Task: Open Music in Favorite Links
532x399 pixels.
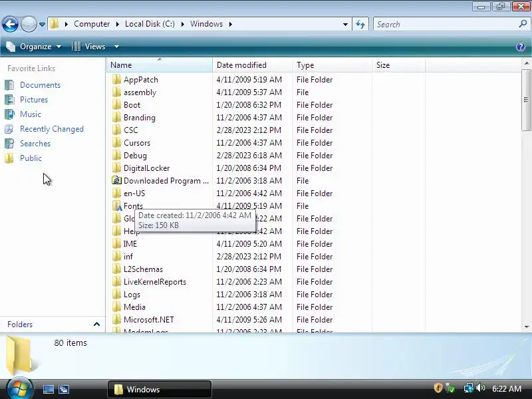Action: coord(31,114)
